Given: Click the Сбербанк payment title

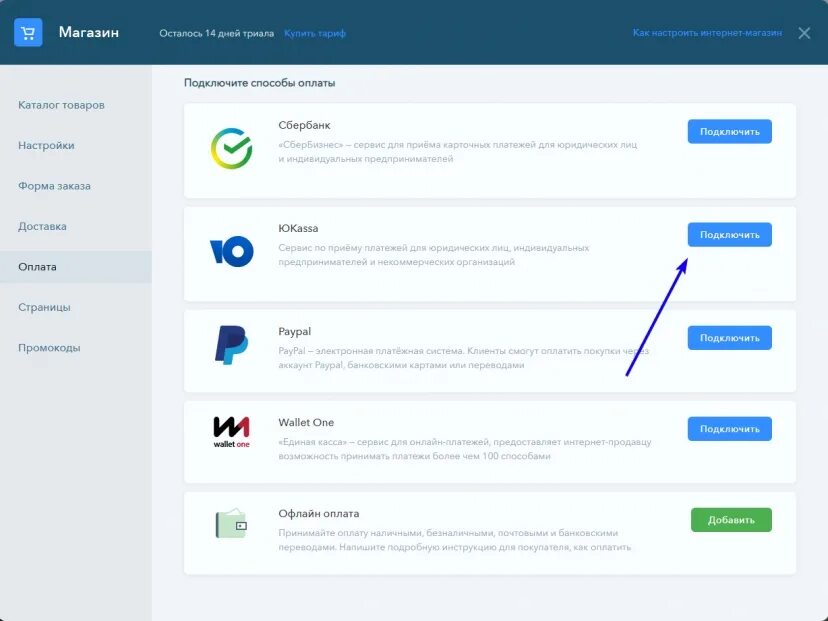Looking at the screenshot, I should pos(304,125).
